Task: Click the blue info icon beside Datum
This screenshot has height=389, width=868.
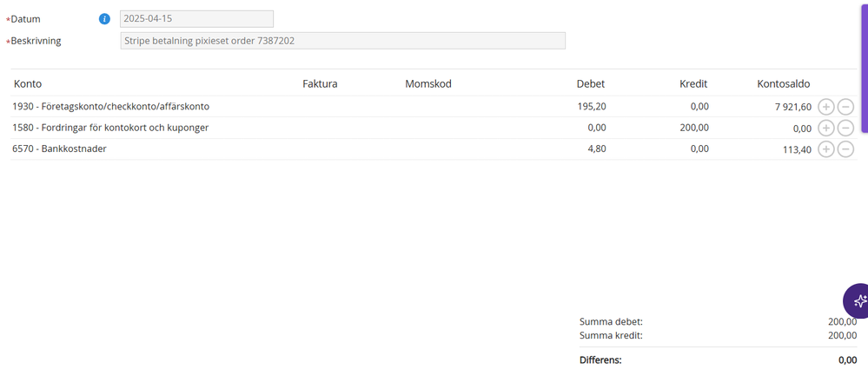Action: pyautogui.click(x=104, y=19)
